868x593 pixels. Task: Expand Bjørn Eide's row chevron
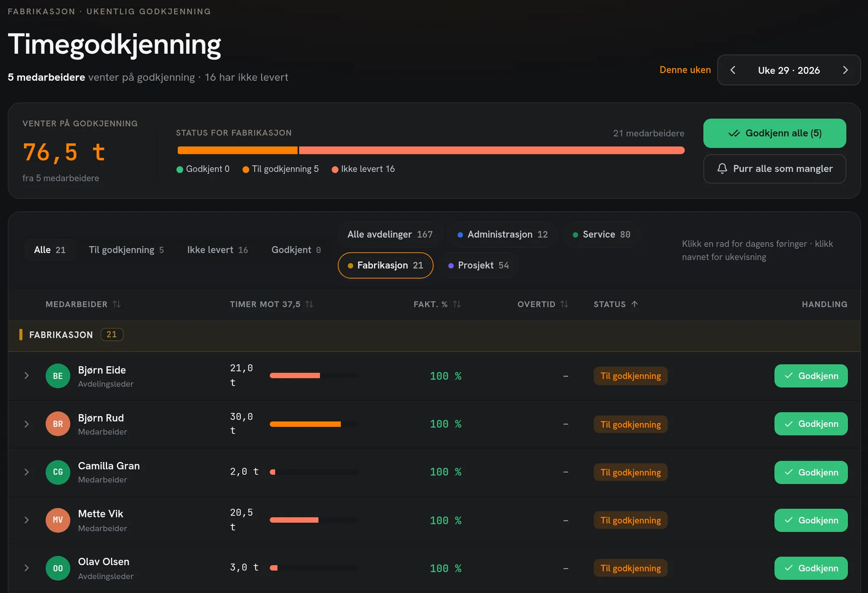click(x=26, y=376)
